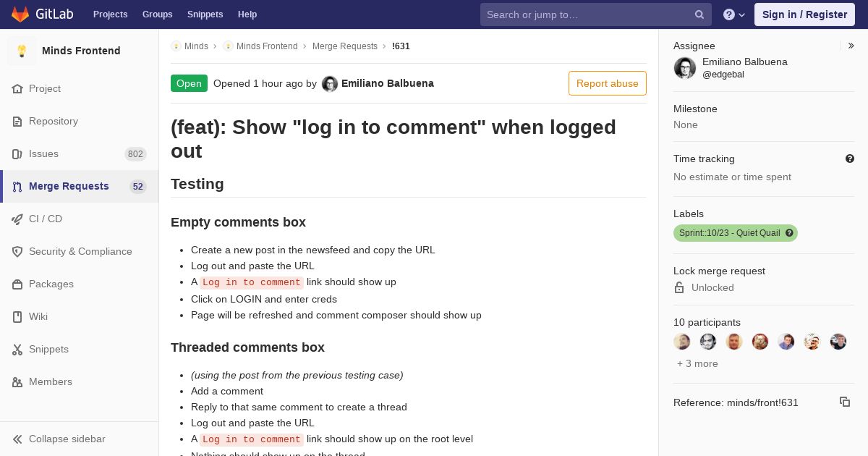
Task: Open the Repository icon in sidebar
Action: 17,122
